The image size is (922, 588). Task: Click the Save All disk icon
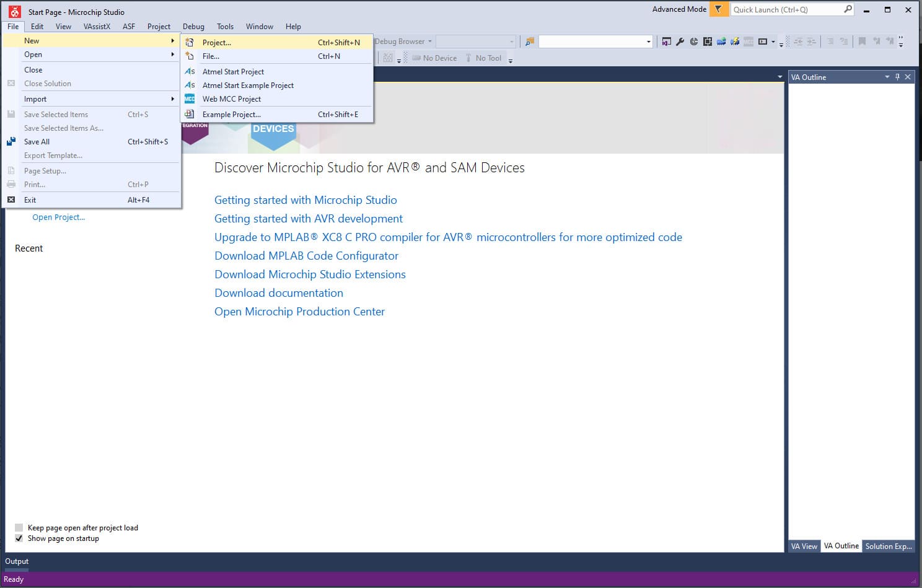pos(11,141)
